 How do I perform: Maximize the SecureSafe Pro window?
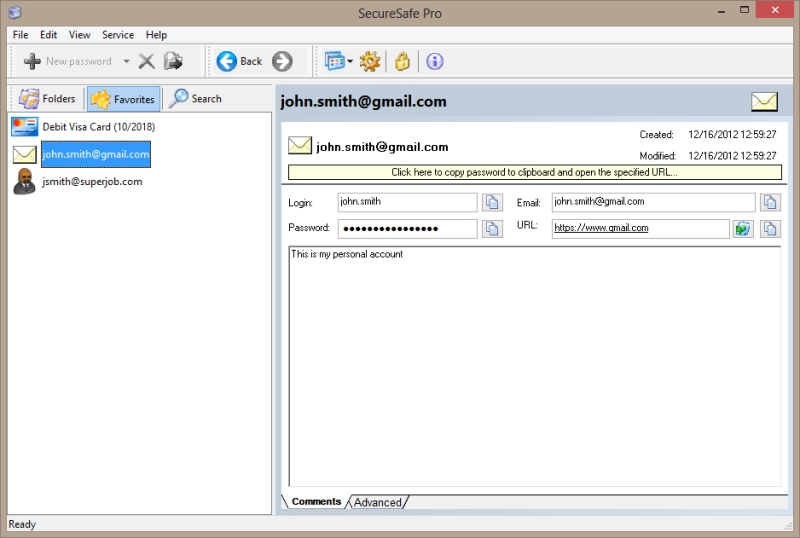click(744, 10)
